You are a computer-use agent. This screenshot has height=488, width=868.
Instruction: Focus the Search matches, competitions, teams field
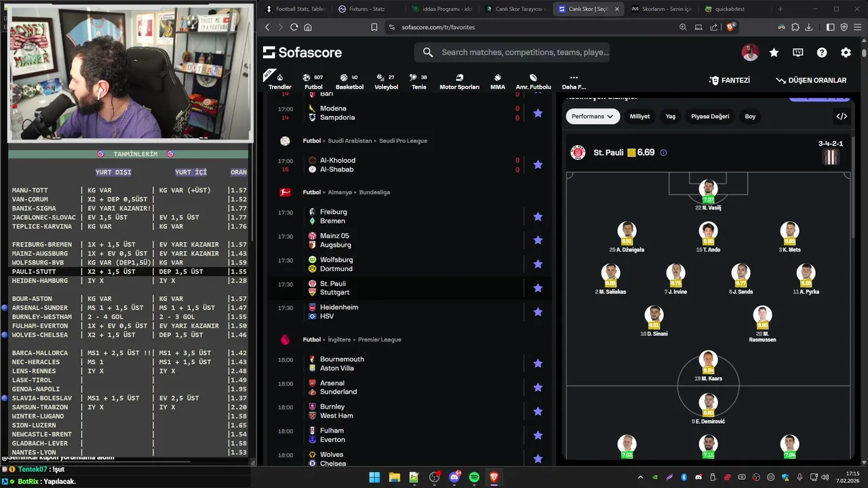click(512, 52)
